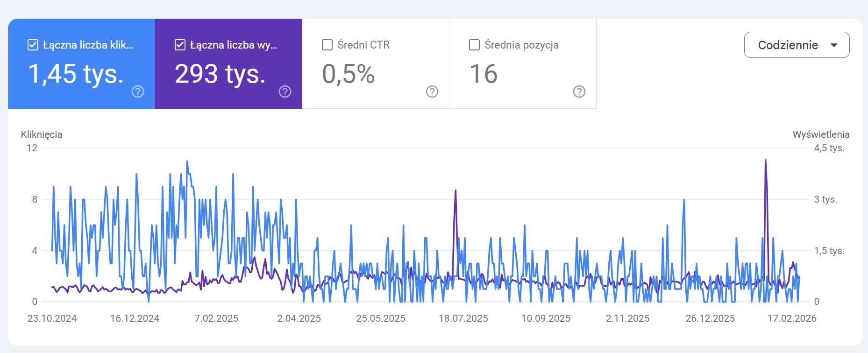The height and width of the screenshot is (353, 868).
Task: Uncheck the Łączna liczba wy... checkbox
Action: point(180,45)
